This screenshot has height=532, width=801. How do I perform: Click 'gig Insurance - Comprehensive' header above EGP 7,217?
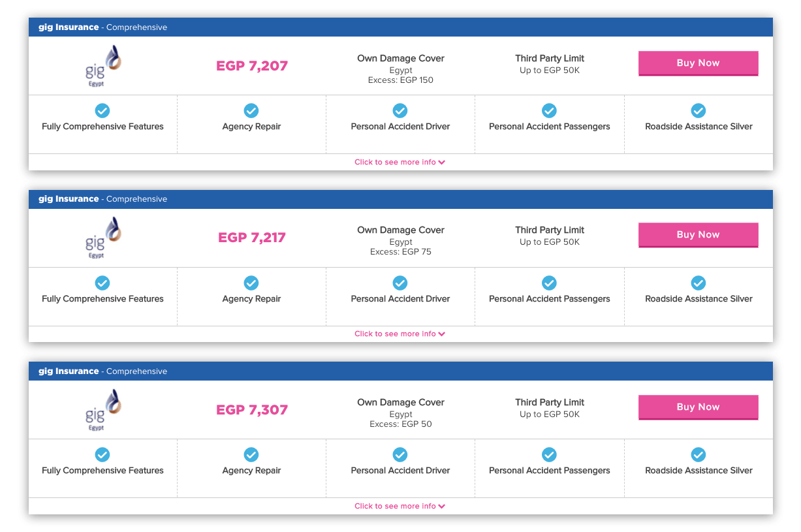coord(103,199)
